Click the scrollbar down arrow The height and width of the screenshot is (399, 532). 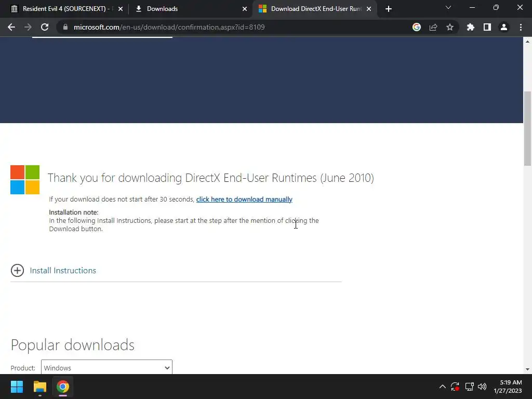(x=528, y=369)
